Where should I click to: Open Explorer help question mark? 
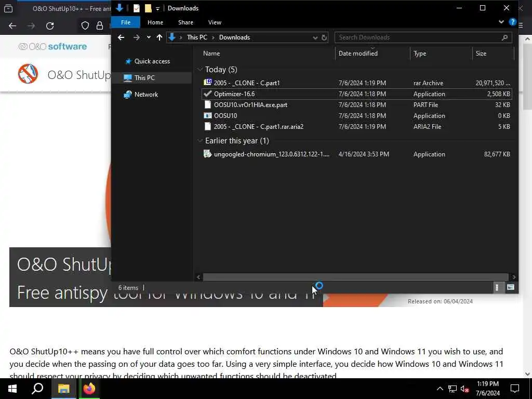point(512,22)
